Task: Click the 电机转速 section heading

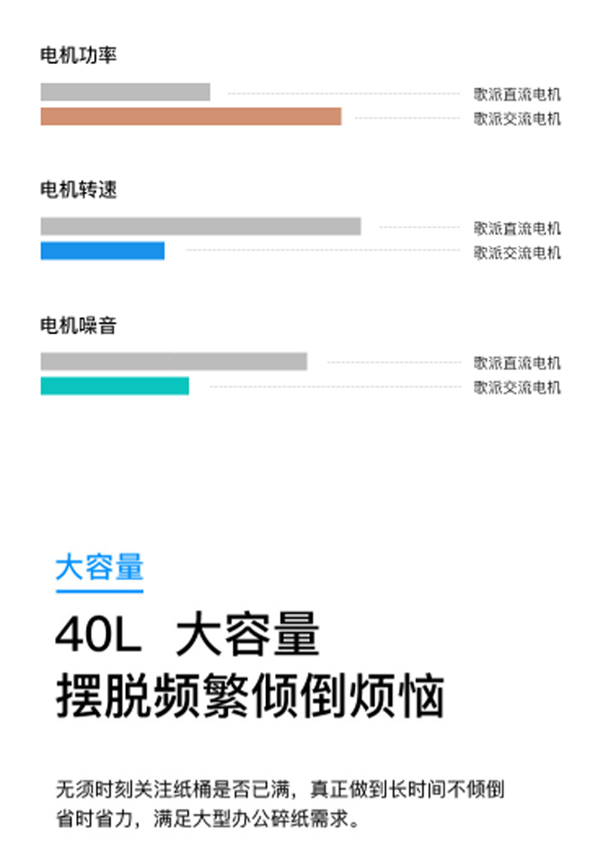Action: (78, 190)
